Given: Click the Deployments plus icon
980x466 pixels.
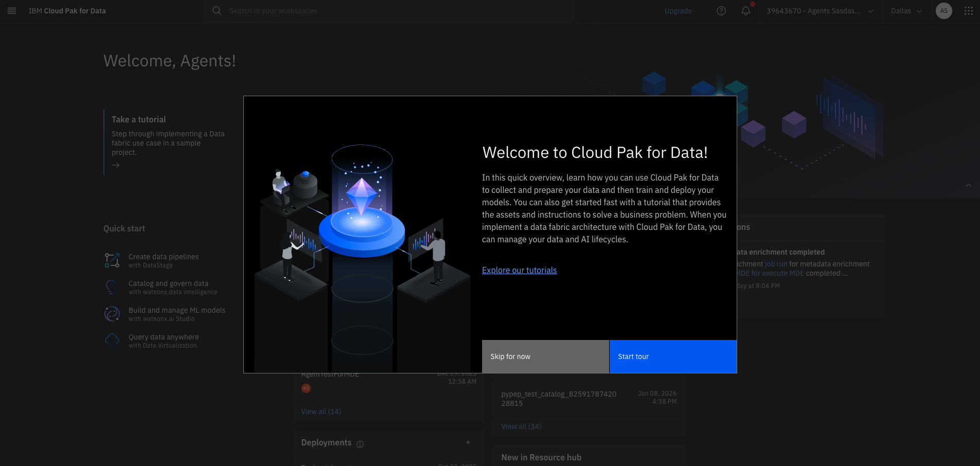Looking at the screenshot, I should click(468, 442).
